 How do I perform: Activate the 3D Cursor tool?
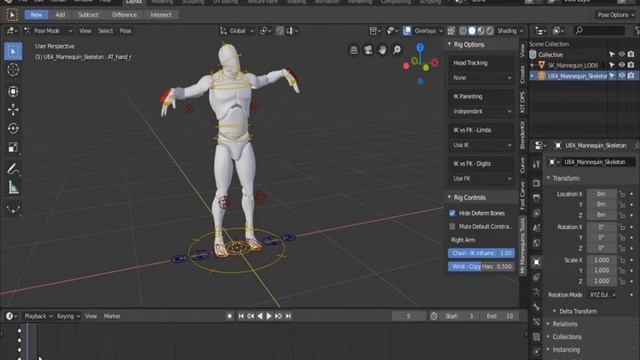[13, 70]
